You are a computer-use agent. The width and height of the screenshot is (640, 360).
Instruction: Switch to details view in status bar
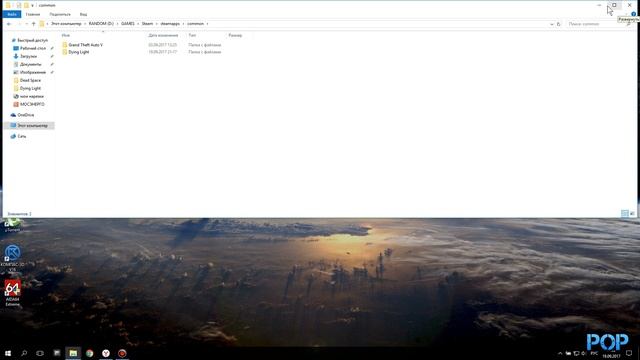624,213
